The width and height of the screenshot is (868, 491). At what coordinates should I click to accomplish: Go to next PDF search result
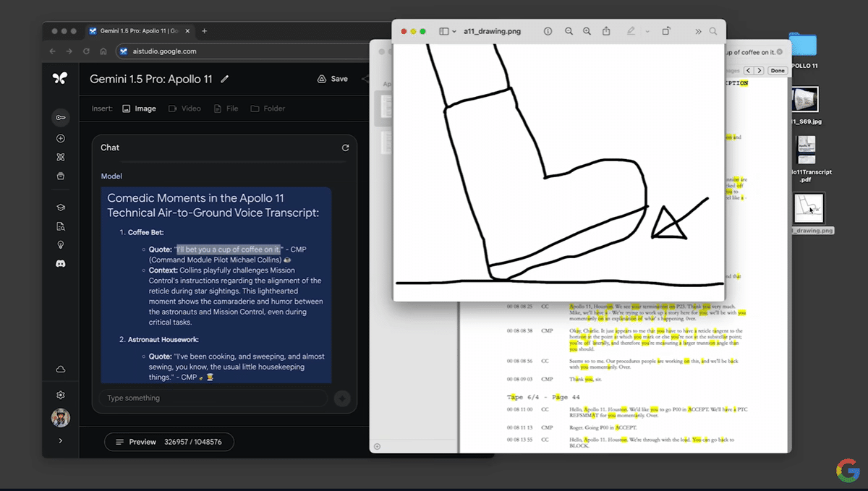coord(759,71)
